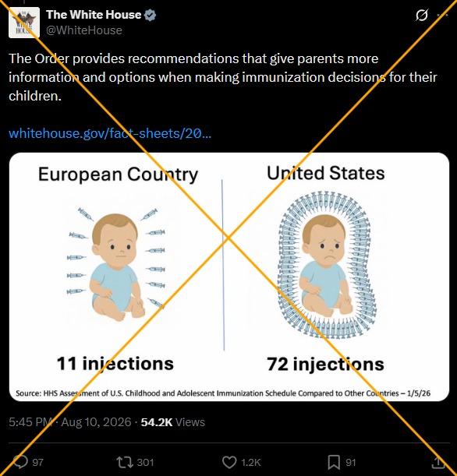
Task: Click the verified badge next to name
Action: click(150, 15)
